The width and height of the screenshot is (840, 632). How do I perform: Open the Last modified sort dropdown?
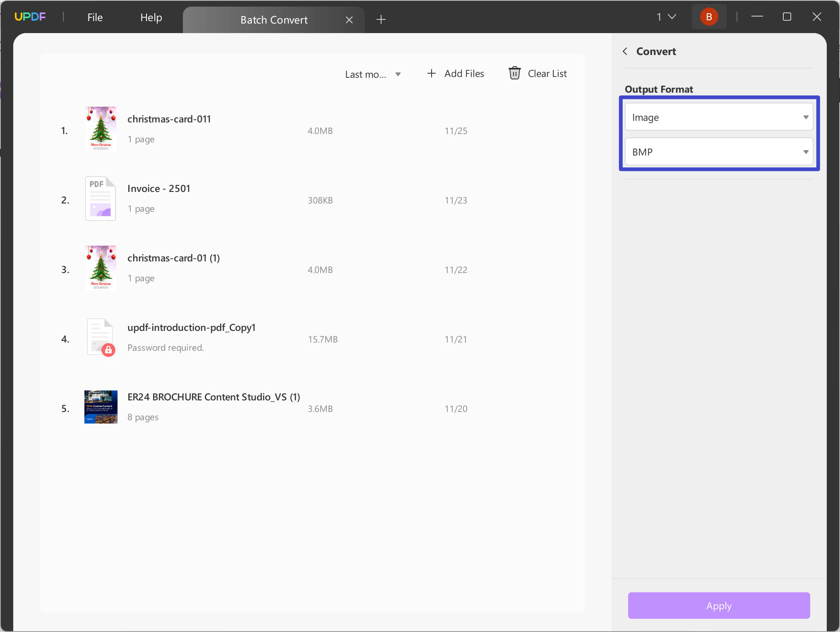click(x=373, y=74)
